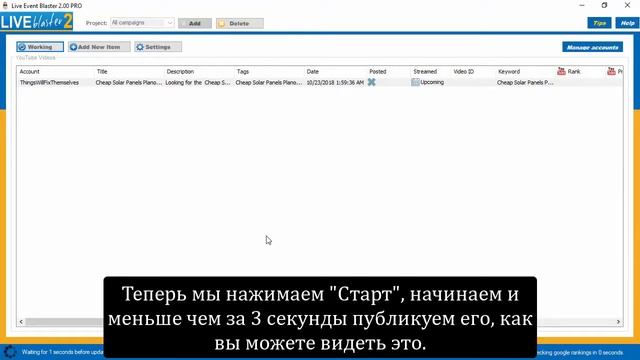The width and height of the screenshot is (640, 360).
Task: Click Manage accounts button
Action: click(x=592, y=47)
